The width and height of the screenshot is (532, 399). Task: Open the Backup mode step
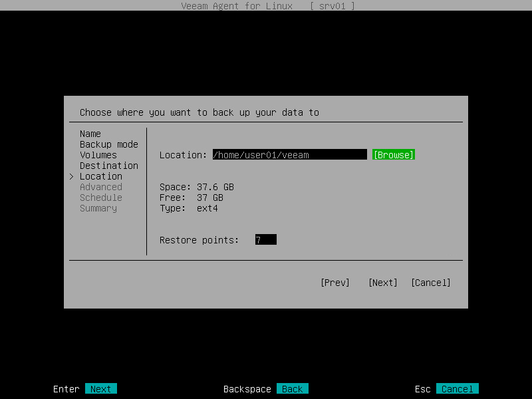(109, 144)
